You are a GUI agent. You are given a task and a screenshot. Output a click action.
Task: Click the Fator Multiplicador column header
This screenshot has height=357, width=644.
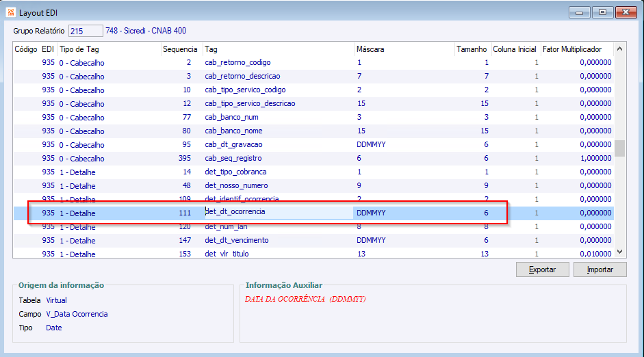tap(577, 49)
